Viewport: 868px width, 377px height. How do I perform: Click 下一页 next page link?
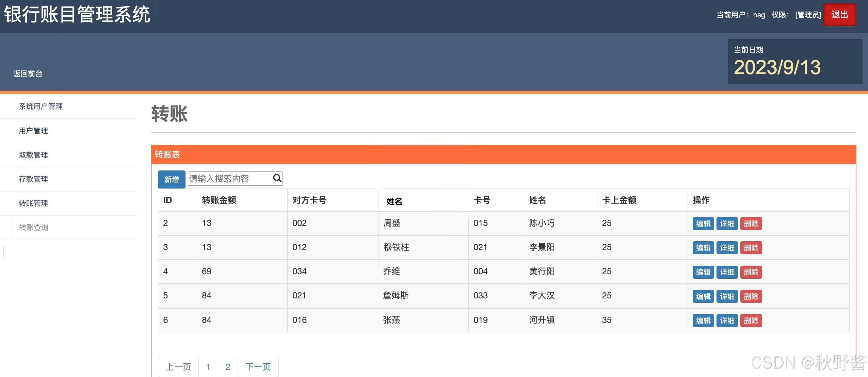point(258,367)
